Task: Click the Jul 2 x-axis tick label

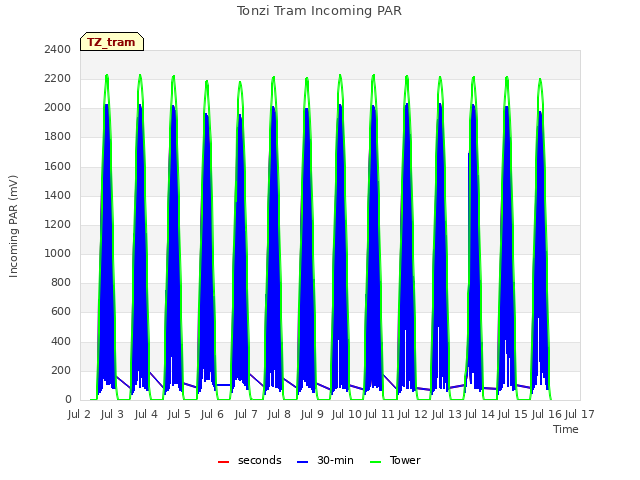Action: pos(79,414)
